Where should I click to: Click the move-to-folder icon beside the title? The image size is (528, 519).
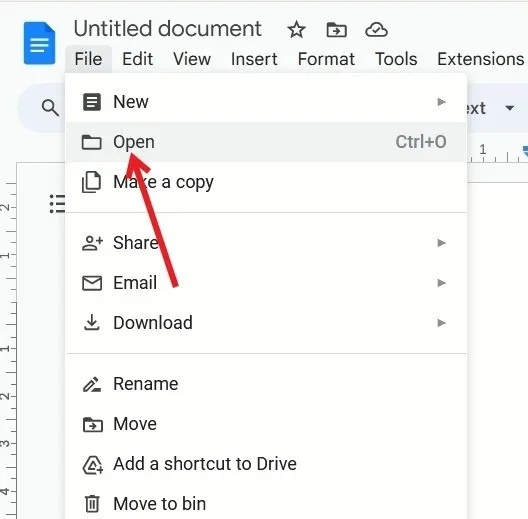[337, 30]
